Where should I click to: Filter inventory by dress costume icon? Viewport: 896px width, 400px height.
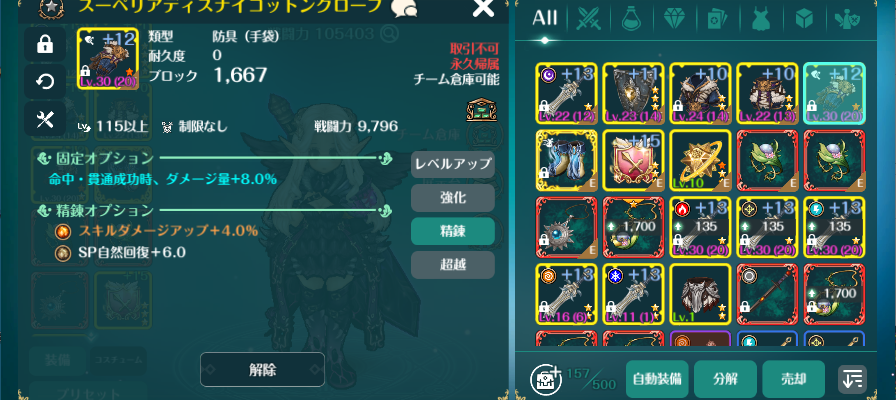tap(762, 19)
